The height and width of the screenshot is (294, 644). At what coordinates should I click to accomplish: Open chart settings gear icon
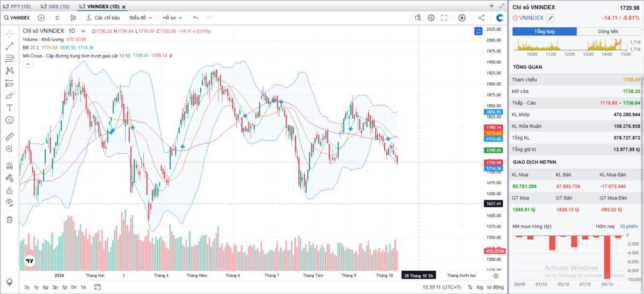click(x=431, y=18)
